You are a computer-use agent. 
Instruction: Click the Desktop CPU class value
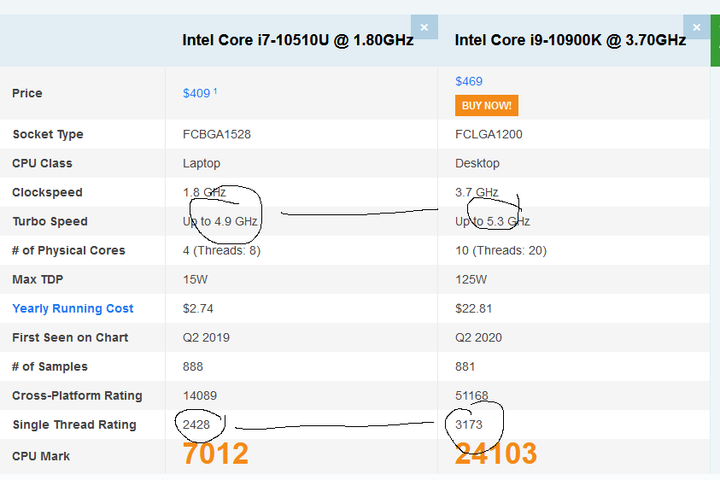point(477,163)
